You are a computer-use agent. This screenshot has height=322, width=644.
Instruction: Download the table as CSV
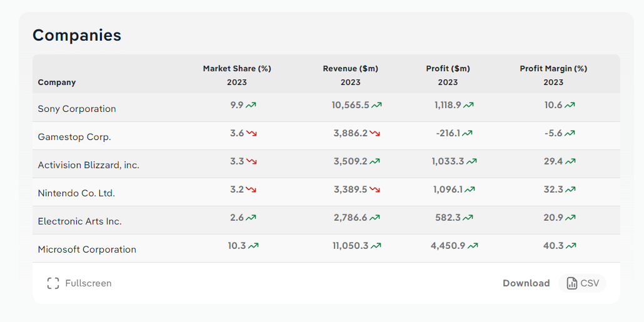582,283
